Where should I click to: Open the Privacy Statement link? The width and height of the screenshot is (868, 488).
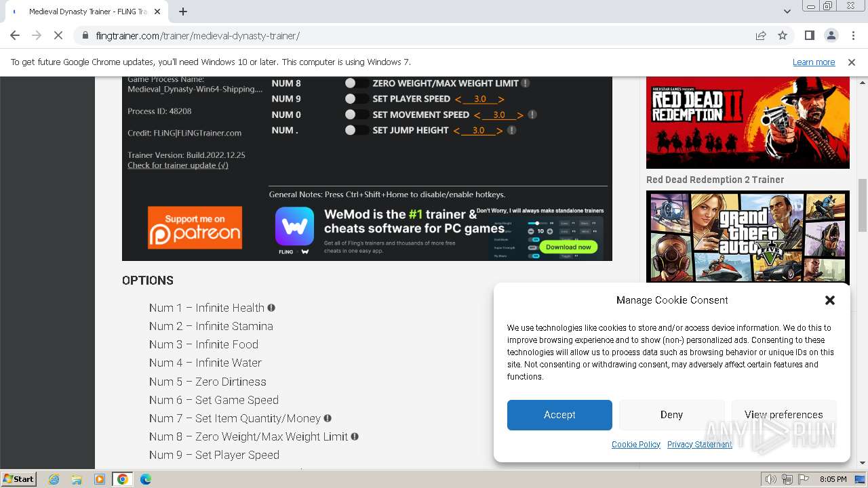click(x=700, y=444)
